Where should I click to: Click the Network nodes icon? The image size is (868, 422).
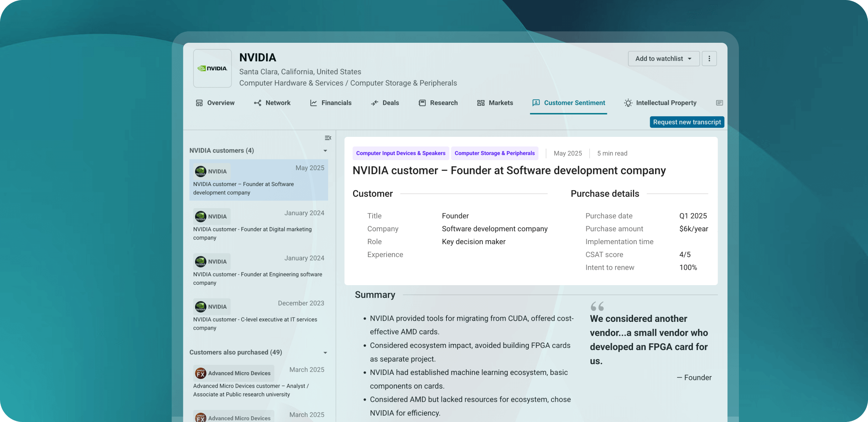[257, 103]
